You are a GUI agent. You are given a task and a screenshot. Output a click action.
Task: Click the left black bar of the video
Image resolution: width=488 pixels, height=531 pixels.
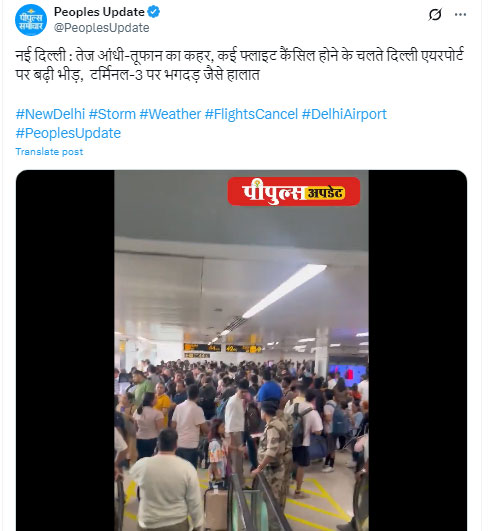click(65, 351)
